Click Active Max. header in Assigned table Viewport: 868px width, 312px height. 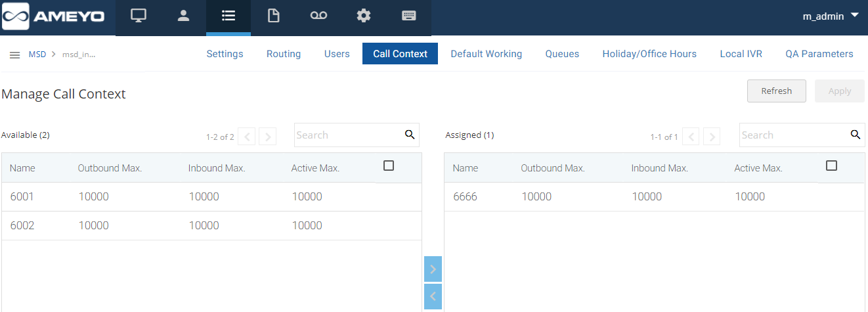[x=758, y=168]
